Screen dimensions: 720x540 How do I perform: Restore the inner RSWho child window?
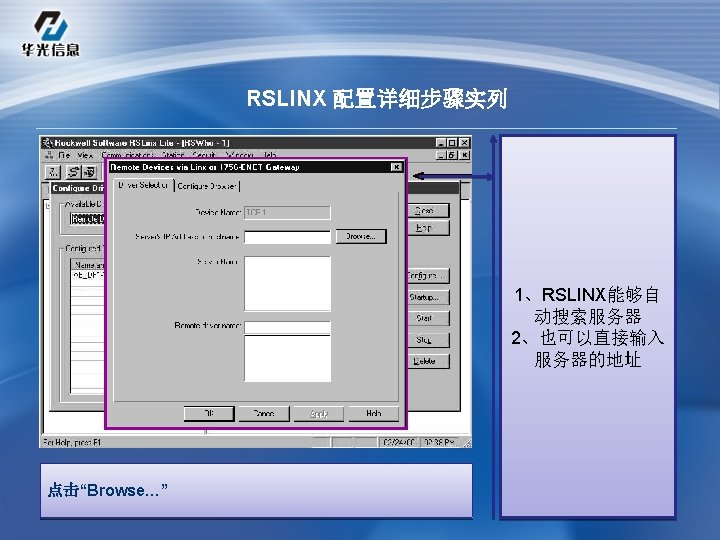pos(452,155)
